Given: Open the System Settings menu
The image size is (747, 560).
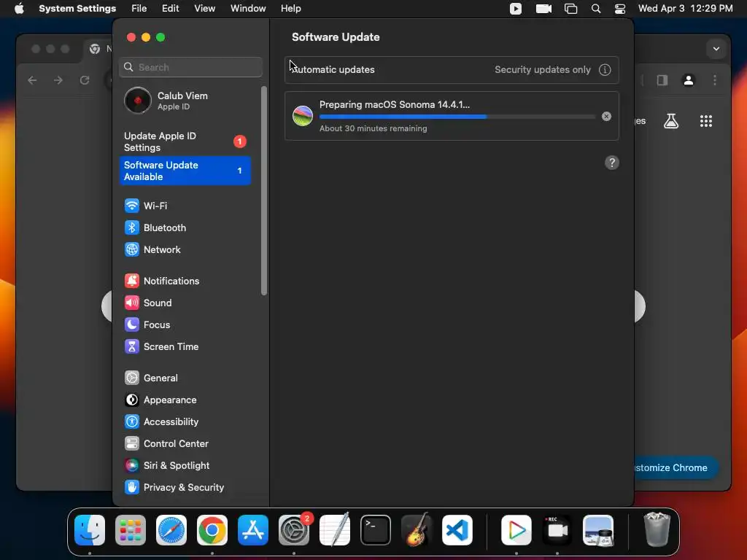Looking at the screenshot, I should [x=77, y=9].
